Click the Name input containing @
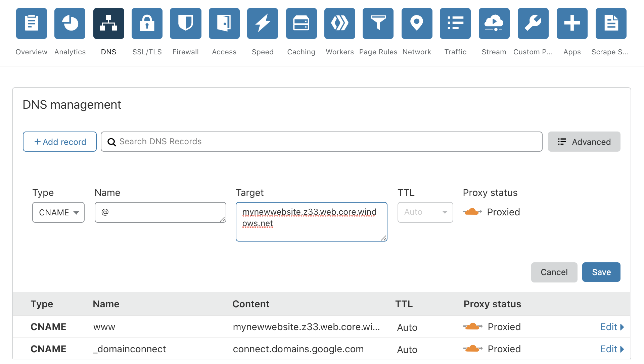This screenshot has width=644, height=364. [x=160, y=212]
